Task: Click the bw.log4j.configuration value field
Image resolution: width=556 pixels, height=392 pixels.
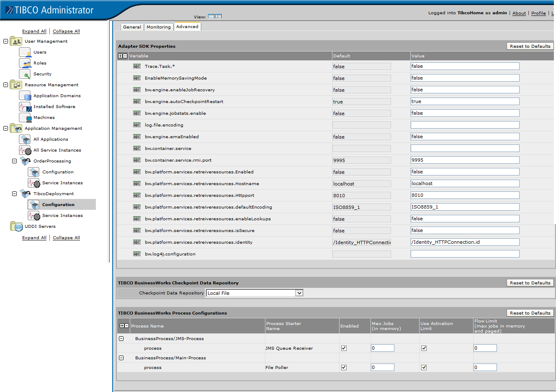Action: click(465, 253)
